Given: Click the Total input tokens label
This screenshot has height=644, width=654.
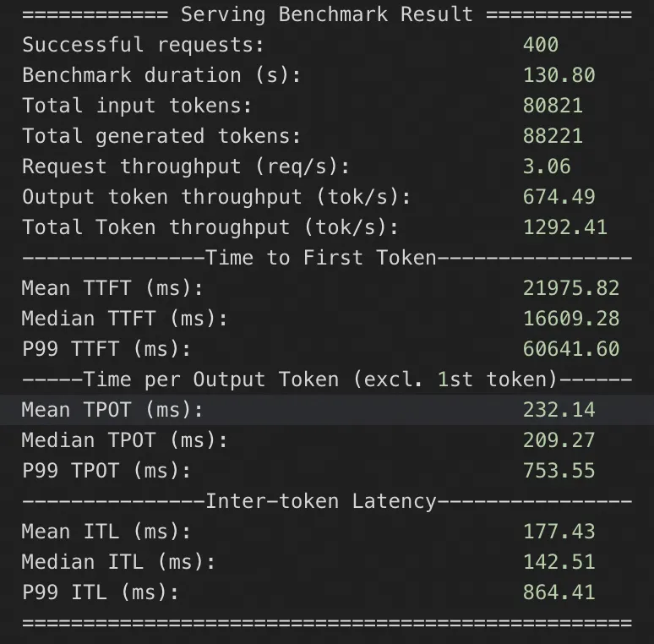Looking at the screenshot, I should point(137,106).
